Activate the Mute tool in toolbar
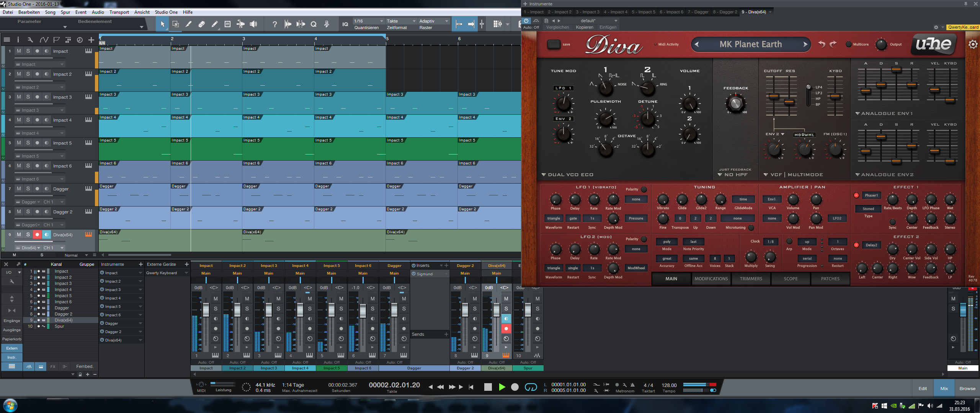980x413 pixels. point(227,24)
